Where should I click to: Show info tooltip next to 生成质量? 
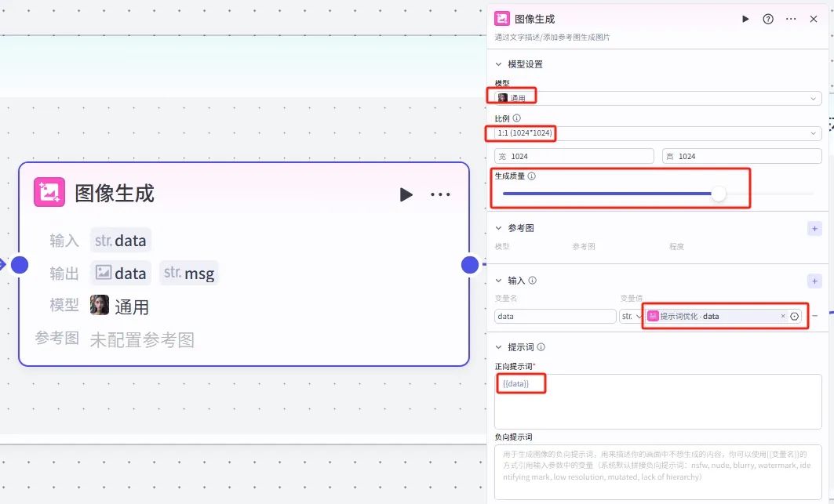[x=531, y=176]
